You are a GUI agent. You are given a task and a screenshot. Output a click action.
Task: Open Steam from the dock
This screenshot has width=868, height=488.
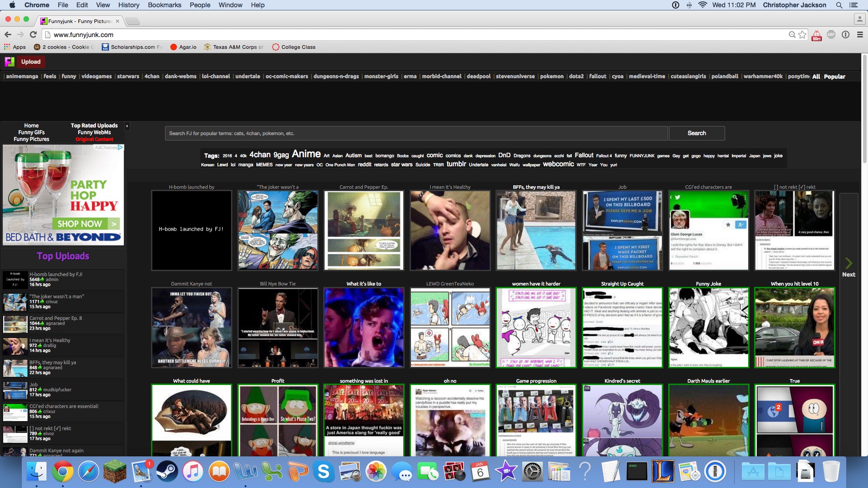coord(167,472)
